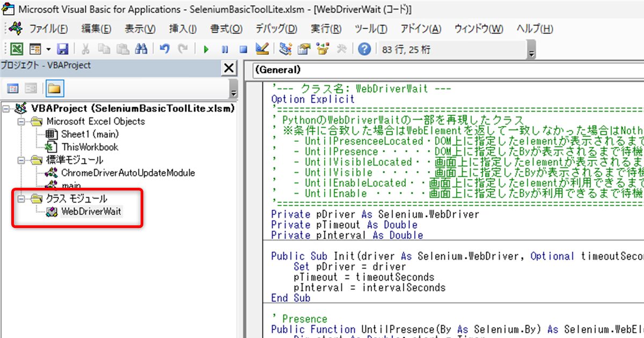Click the Break pause icon

225,49
